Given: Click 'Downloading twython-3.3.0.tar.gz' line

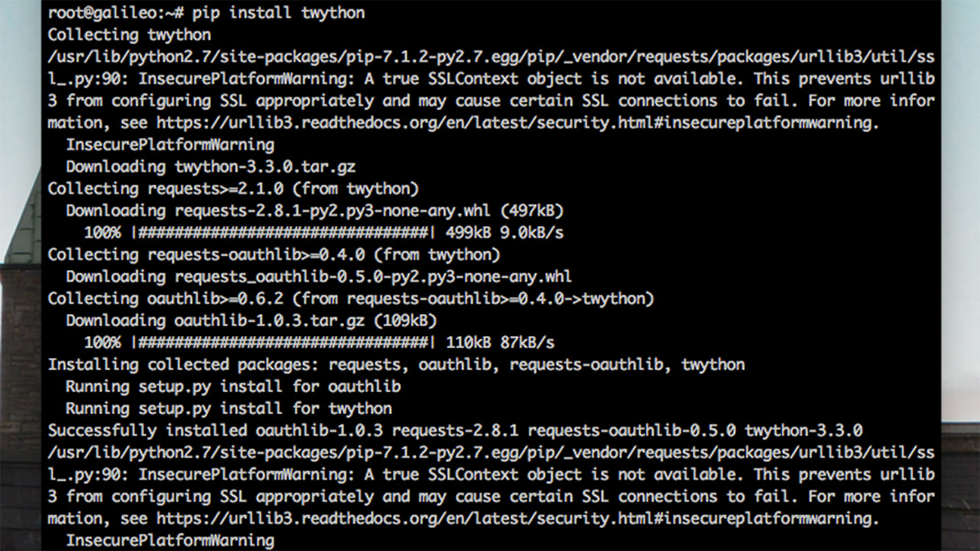Looking at the screenshot, I should click(211, 167).
